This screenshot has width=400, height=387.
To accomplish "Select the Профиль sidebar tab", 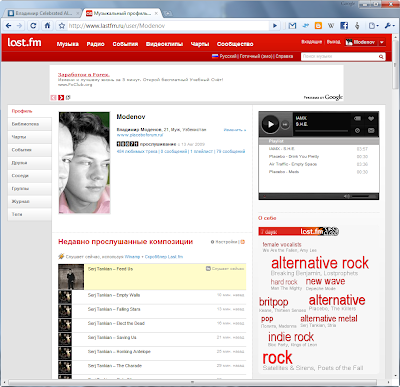I will pos(30,111).
